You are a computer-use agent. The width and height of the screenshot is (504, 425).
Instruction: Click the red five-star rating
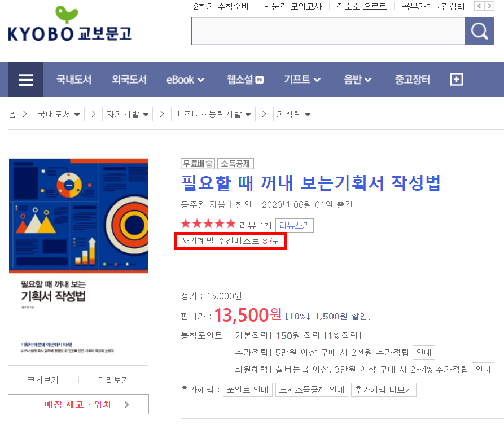(x=208, y=223)
